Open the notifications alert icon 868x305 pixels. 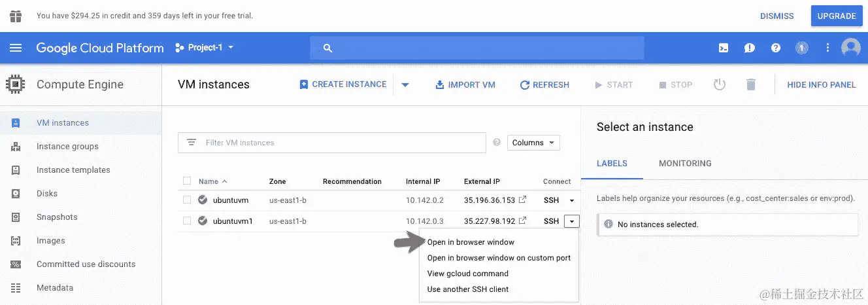(x=750, y=48)
